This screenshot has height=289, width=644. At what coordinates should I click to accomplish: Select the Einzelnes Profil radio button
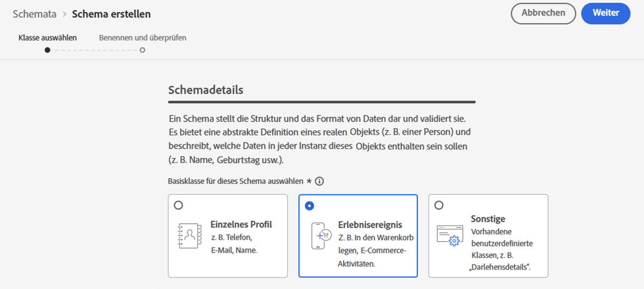coord(179,205)
